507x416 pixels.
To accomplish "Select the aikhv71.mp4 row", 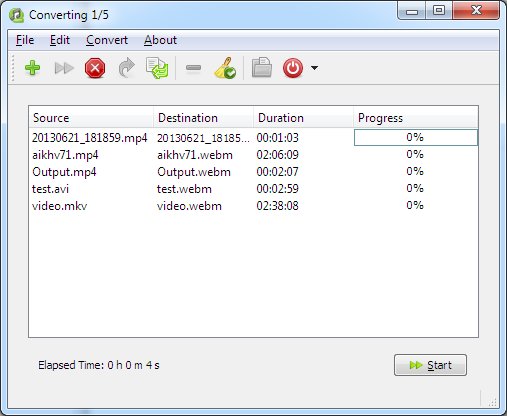I will [x=253, y=155].
